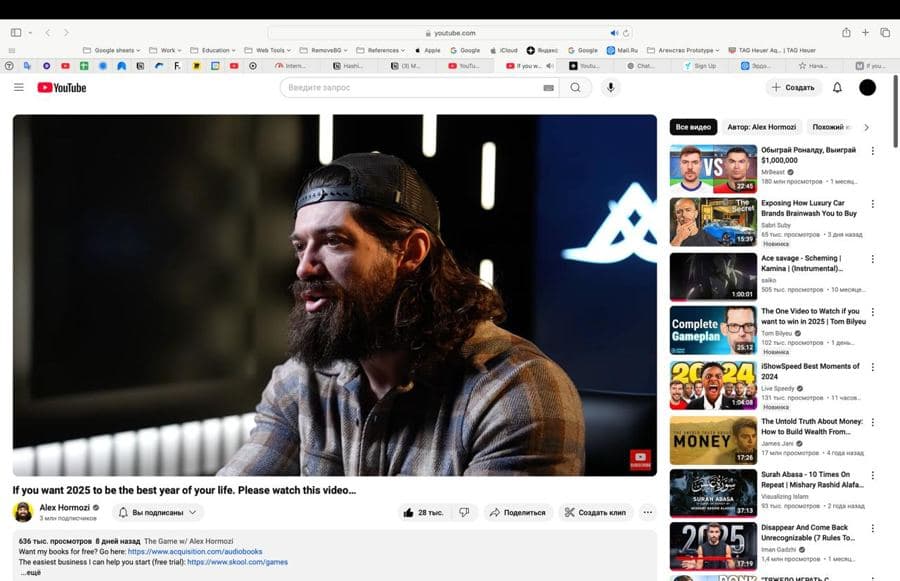Open the Mail.Ru bookmark
The image size is (900, 581).
(x=622, y=51)
